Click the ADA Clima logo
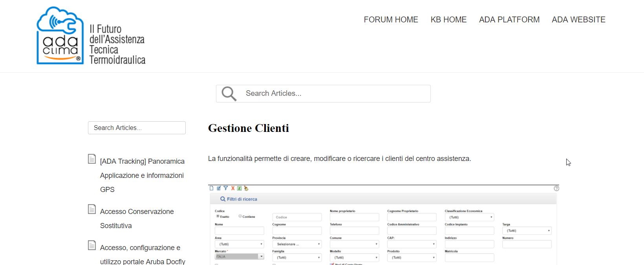644x265 pixels. click(60, 35)
